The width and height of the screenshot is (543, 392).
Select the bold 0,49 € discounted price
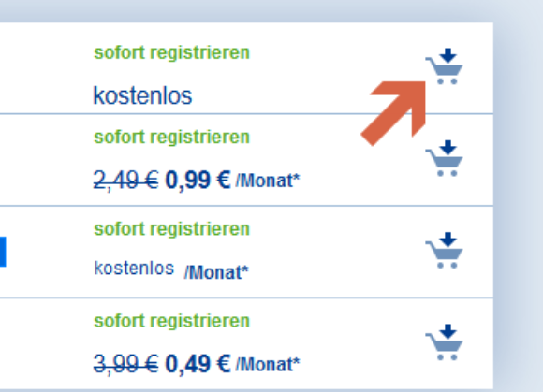tap(198, 364)
